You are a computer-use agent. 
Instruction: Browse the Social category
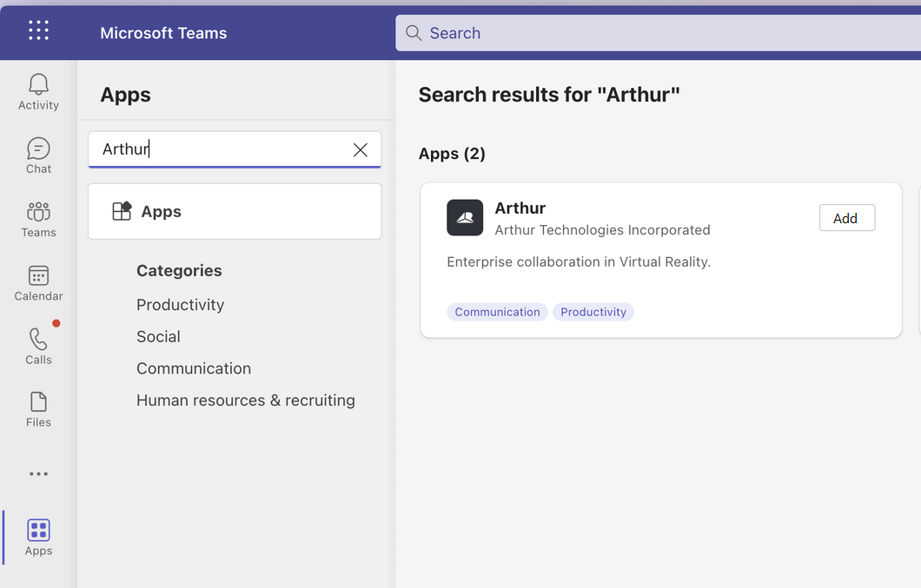point(158,336)
